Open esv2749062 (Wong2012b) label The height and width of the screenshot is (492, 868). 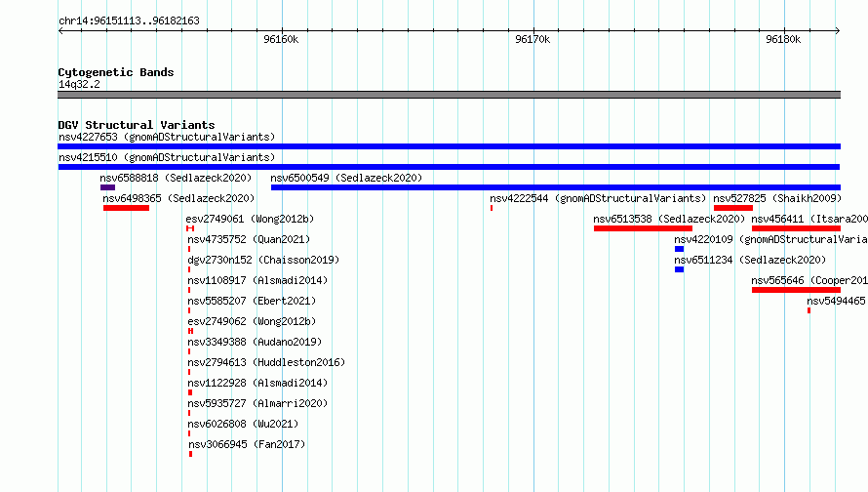[252, 321]
